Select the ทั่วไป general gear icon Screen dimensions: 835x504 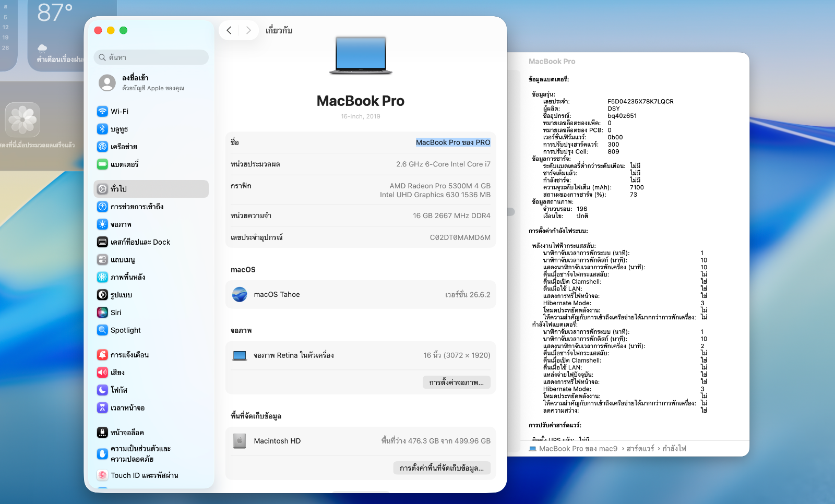[x=102, y=189]
